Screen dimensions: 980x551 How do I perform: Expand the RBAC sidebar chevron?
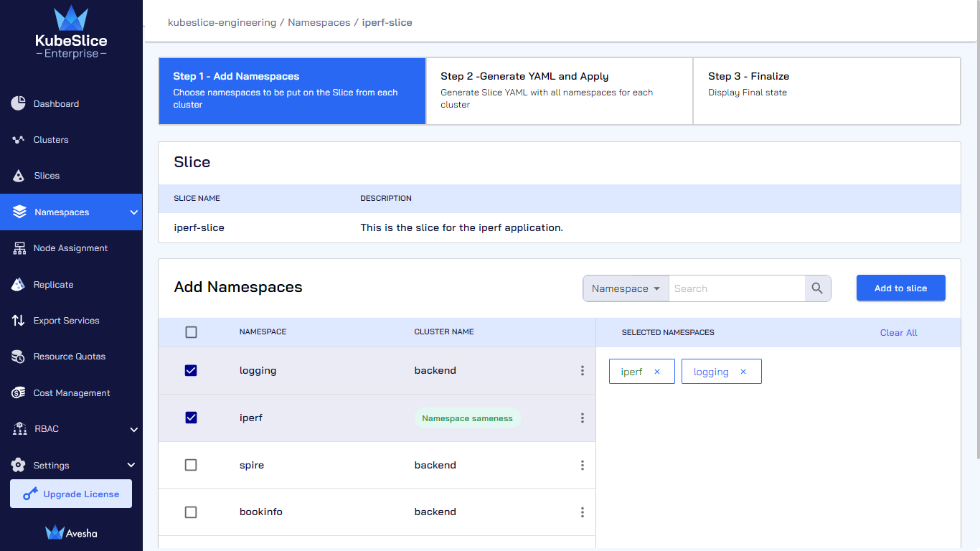pos(133,429)
